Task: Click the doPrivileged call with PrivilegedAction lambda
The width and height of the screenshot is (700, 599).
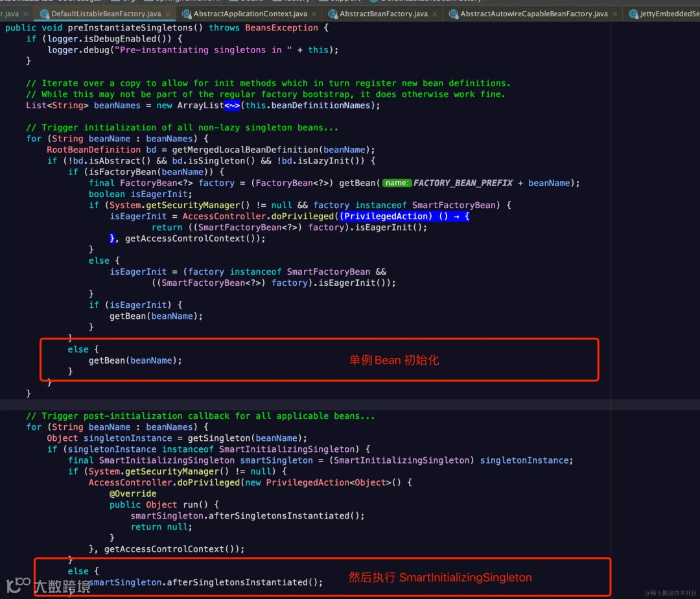Action: [302, 217]
